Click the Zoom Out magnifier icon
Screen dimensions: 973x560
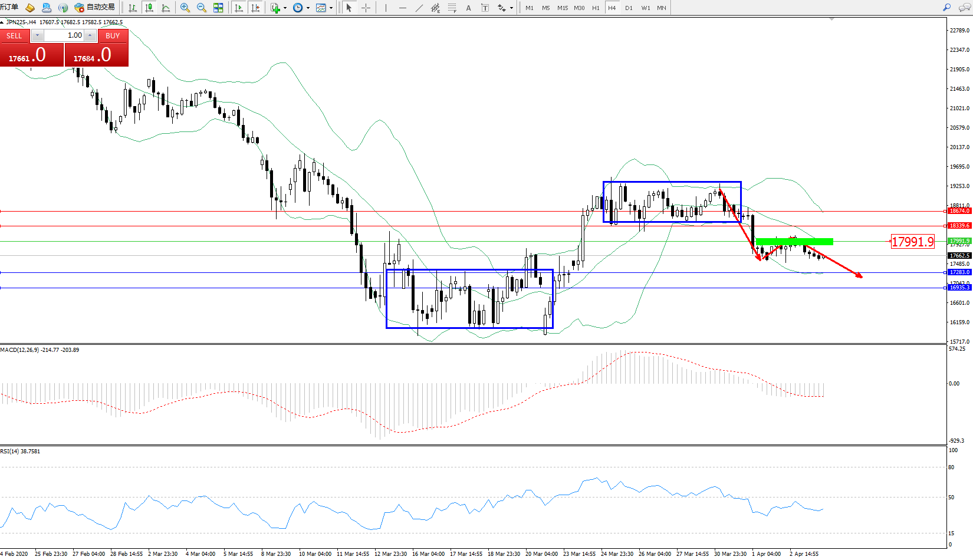click(x=202, y=8)
